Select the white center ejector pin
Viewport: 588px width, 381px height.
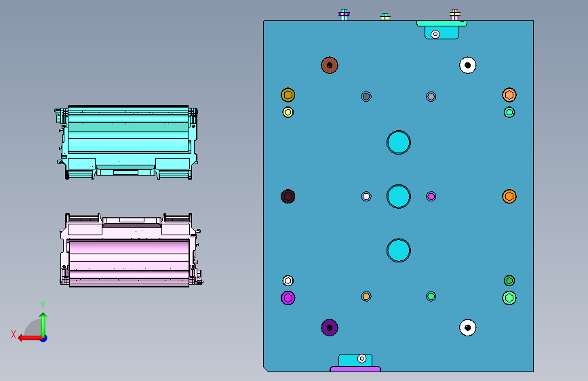366,197
